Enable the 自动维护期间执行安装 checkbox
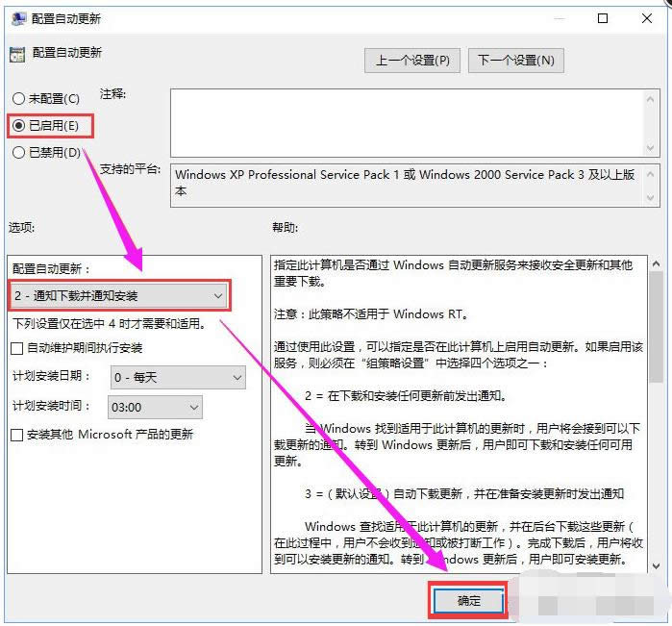Viewport: 672px width, 626px height. [x=17, y=347]
